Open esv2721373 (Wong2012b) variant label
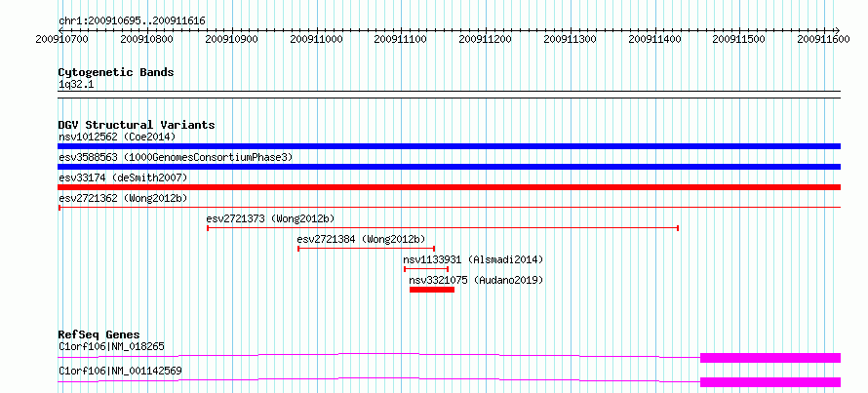This screenshot has height=393, width=868. coord(270,218)
